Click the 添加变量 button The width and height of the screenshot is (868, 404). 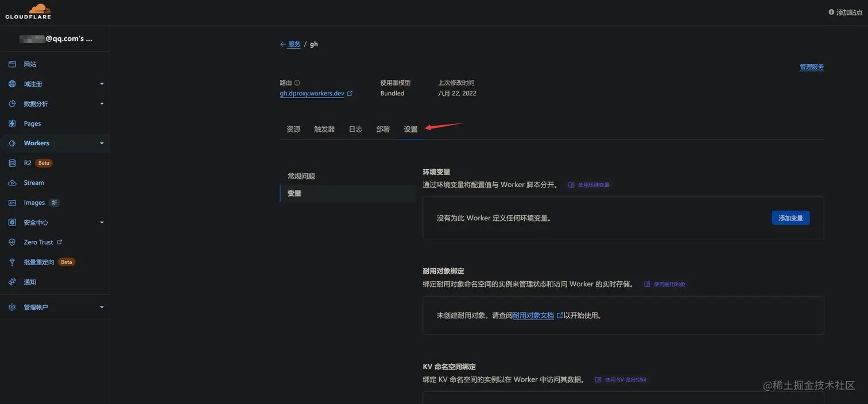click(790, 218)
